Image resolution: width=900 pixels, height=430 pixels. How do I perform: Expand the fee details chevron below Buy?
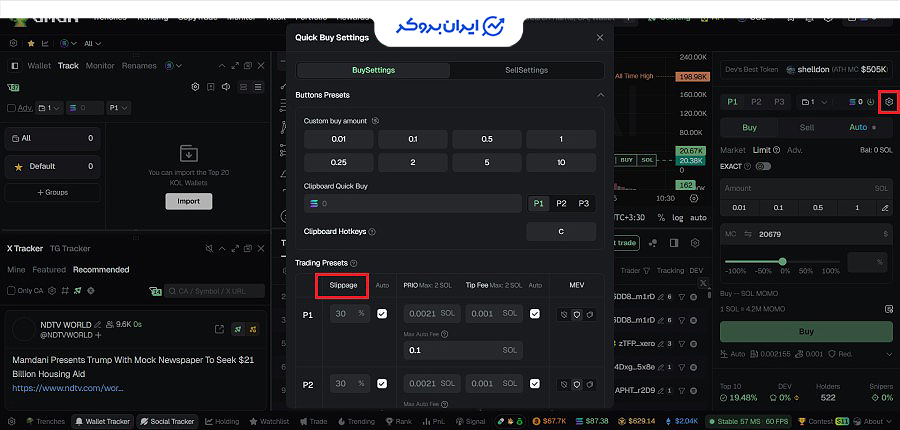[889, 354]
